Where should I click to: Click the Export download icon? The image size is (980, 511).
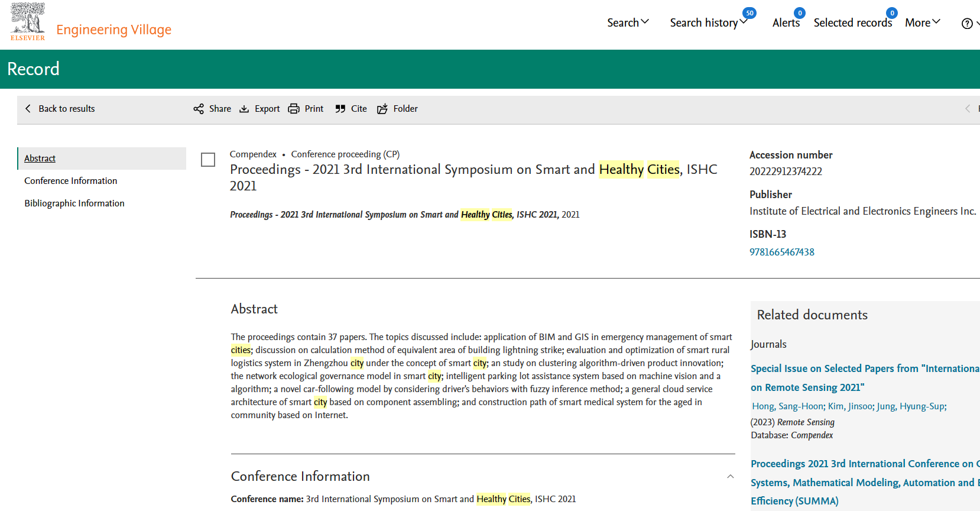click(x=244, y=109)
